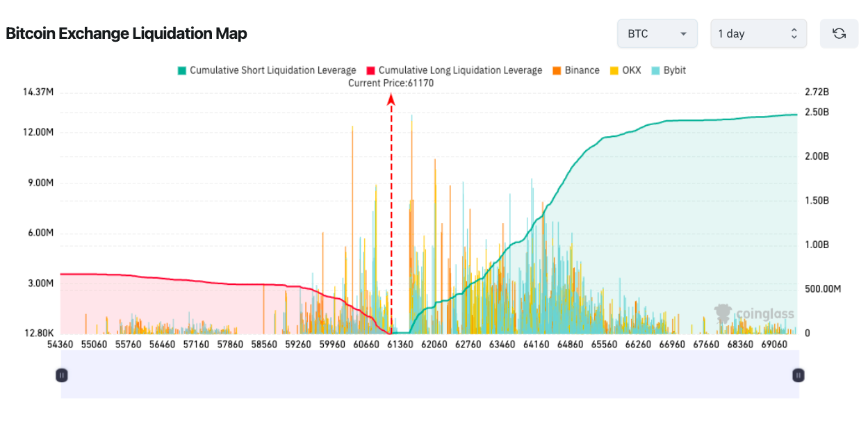868x426 pixels.
Task: Click the 63460 price axis label
Action: (x=502, y=345)
